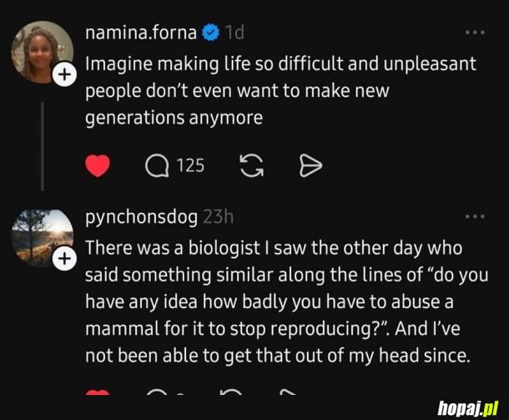
Task: Open the 1d timestamp on first post
Action: 234,33
